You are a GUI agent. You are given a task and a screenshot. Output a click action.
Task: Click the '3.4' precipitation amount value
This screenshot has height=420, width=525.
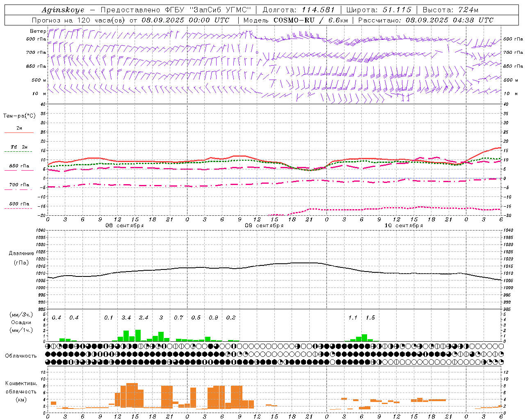(126, 317)
